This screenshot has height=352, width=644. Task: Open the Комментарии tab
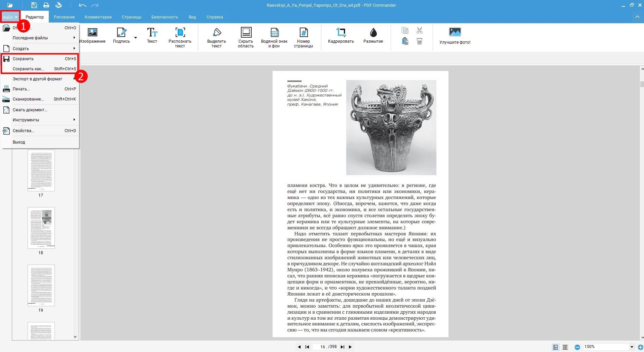tap(98, 17)
